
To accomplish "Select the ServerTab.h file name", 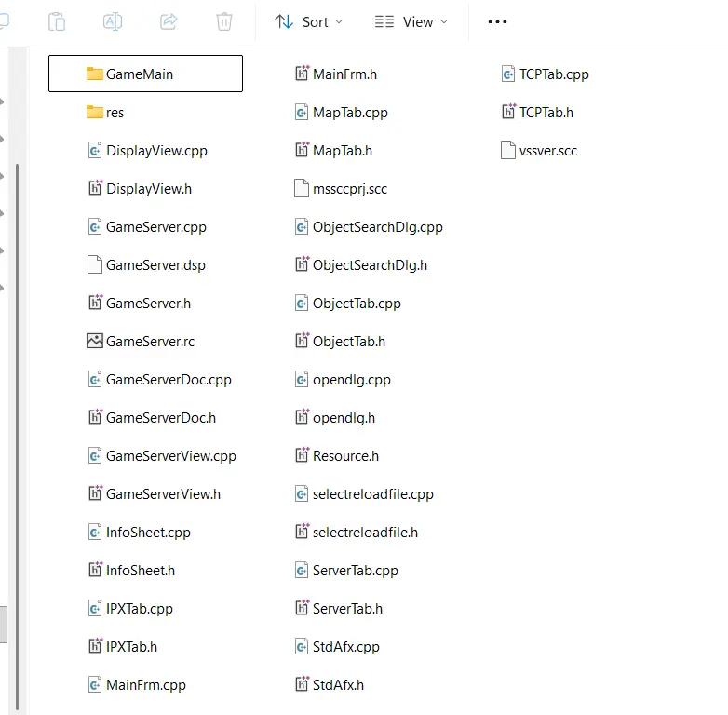I will [x=347, y=609].
